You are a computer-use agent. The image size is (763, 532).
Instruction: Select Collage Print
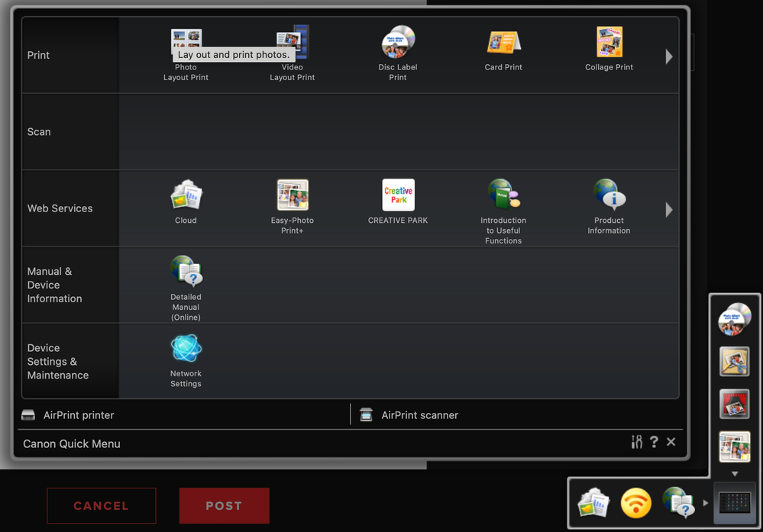[608, 42]
